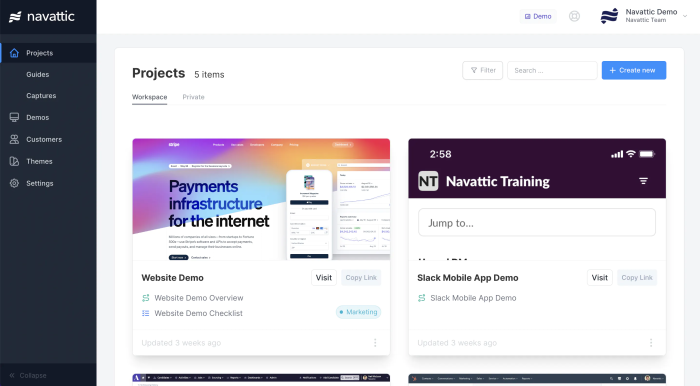The image size is (700, 386).
Task: Click 'Updated 3 weeks ago' on Website Demo
Action: (181, 343)
